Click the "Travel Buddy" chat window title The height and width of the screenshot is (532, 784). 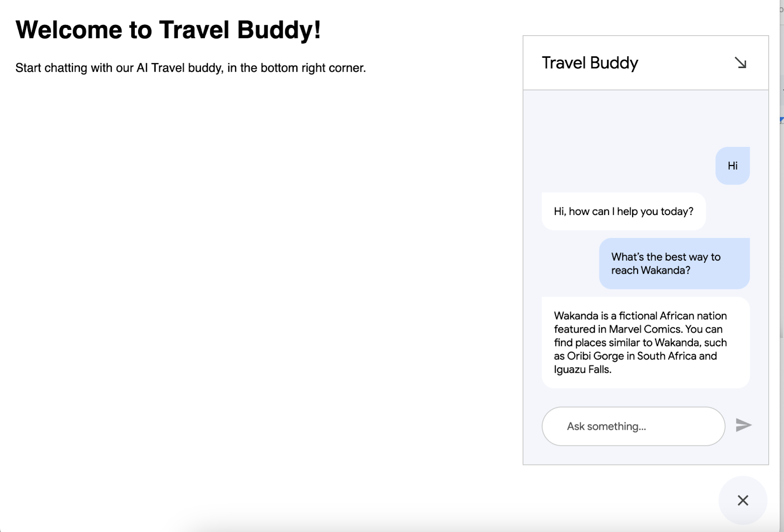coord(590,63)
